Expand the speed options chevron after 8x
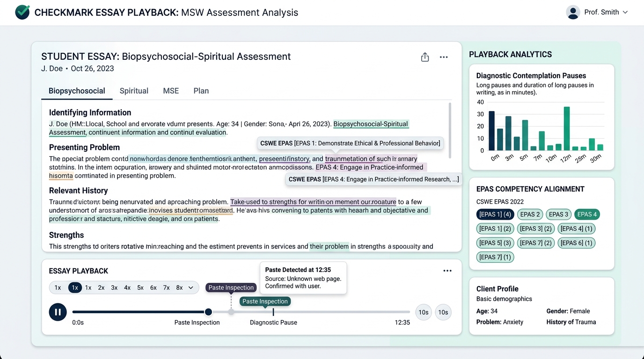The image size is (644, 359). click(191, 288)
